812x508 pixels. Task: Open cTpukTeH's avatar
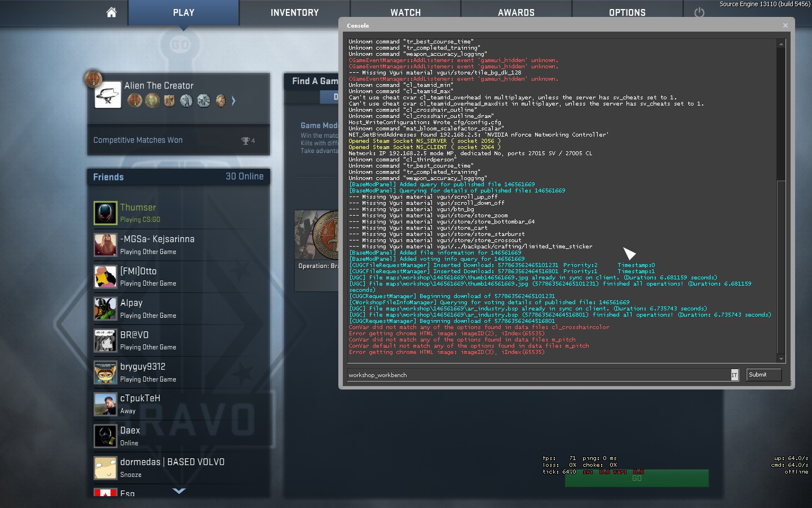(105, 404)
